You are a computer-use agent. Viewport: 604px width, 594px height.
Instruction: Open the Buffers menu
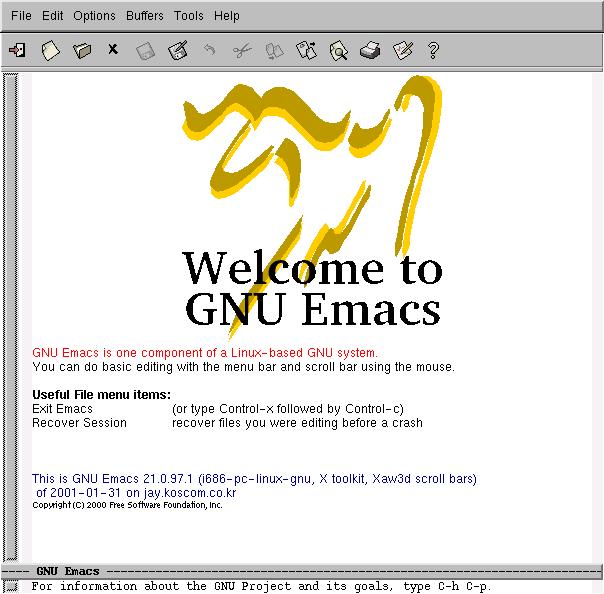[x=145, y=16]
